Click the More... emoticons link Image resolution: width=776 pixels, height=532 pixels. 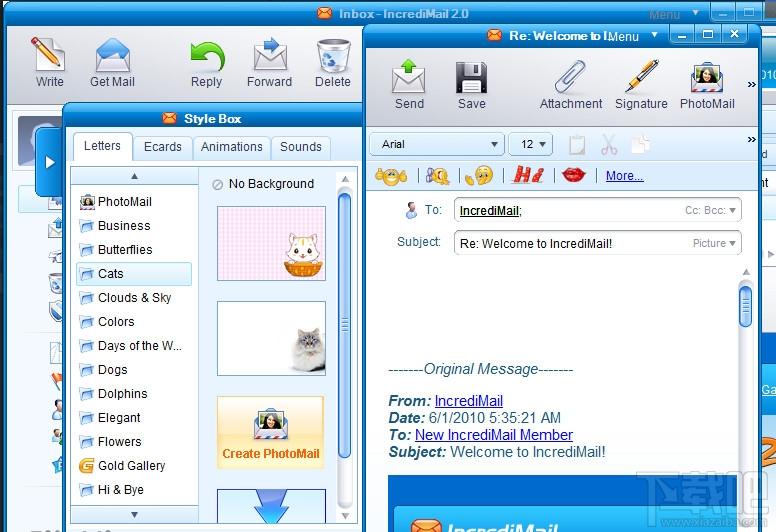[625, 176]
